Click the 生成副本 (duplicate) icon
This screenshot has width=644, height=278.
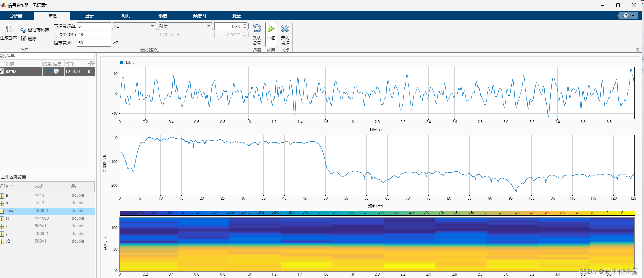coord(9,29)
